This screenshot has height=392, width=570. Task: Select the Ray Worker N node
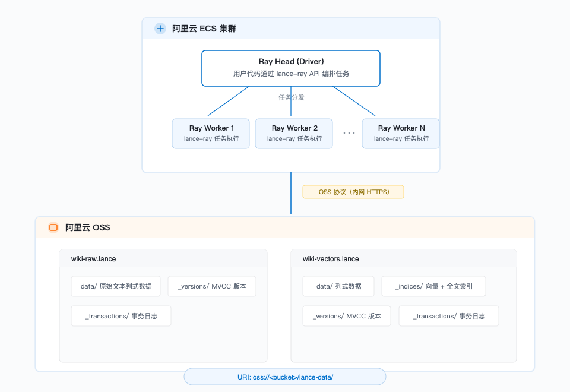(401, 134)
